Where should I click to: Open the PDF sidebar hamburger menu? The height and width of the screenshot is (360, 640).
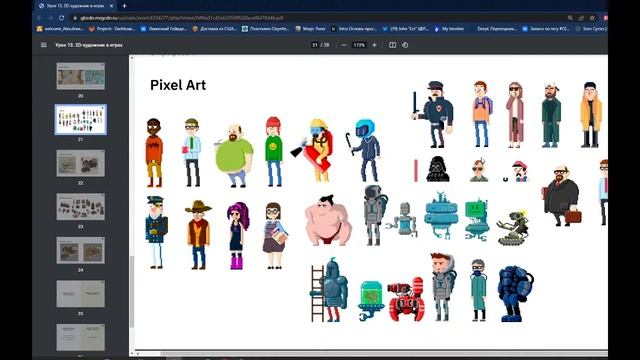[x=44, y=45]
